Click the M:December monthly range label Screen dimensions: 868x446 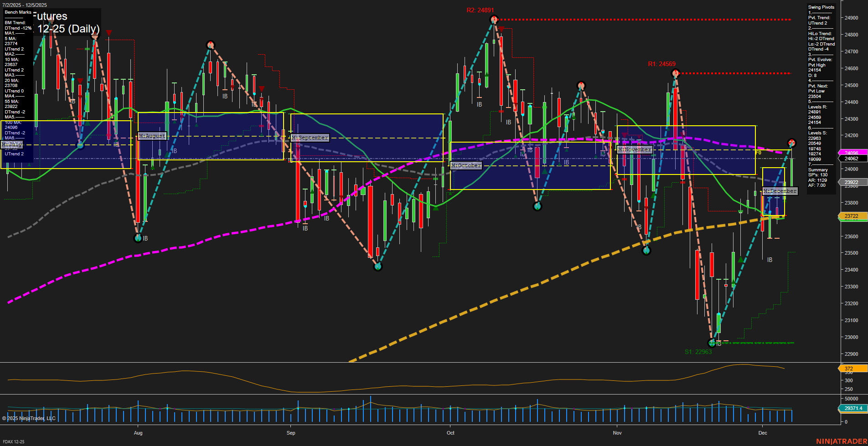[x=780, y=191]
